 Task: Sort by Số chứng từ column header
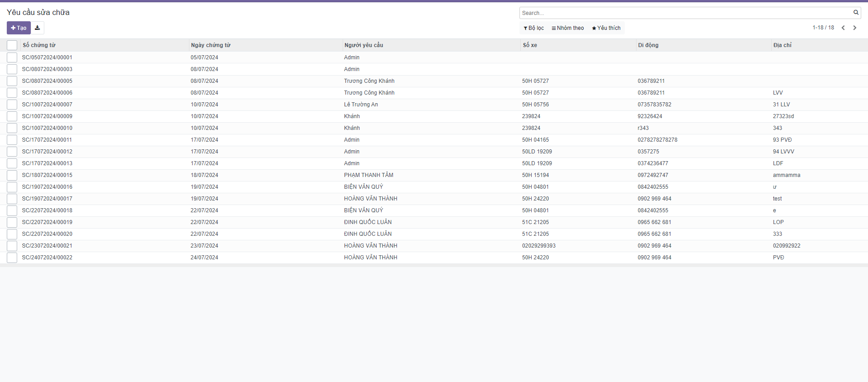39,45
